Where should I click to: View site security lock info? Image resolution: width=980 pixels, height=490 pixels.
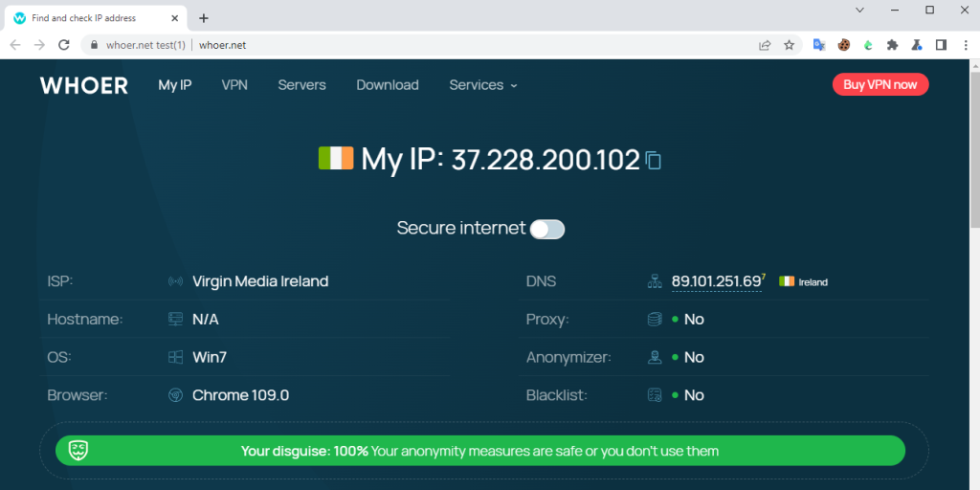coord(95,45)
